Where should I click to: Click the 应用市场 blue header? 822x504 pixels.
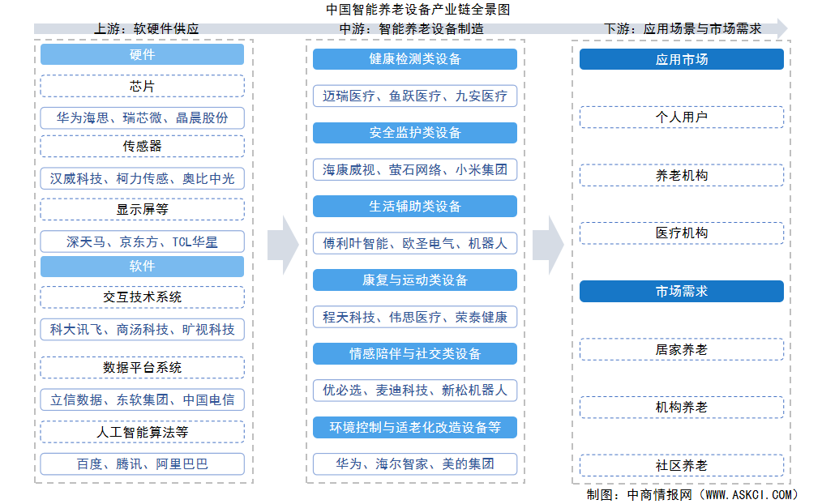(x=681, y=59)
